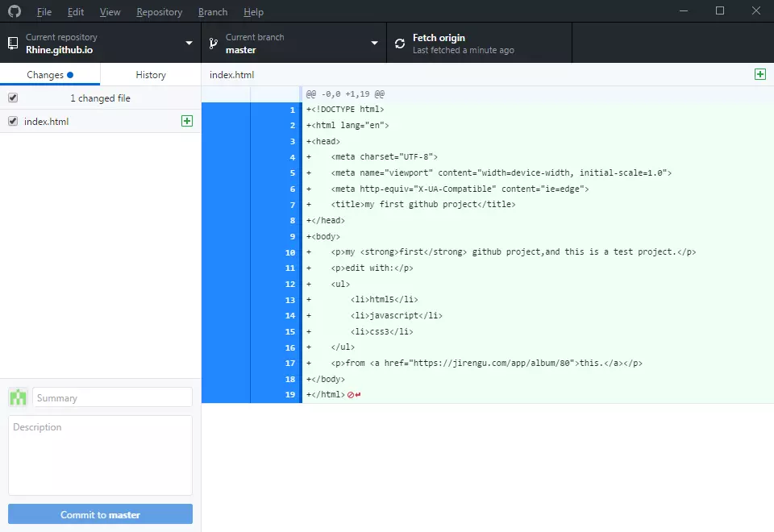Click green added-file icon beside index.html in sidebar
This screenshot has width=774, height=532.
coord(187,121)
